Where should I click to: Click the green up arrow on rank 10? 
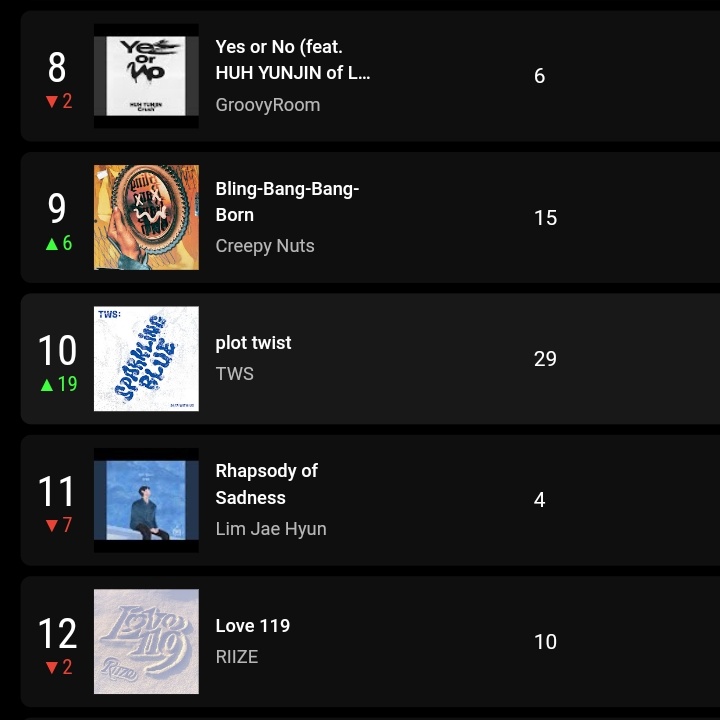tap(46, 384)
